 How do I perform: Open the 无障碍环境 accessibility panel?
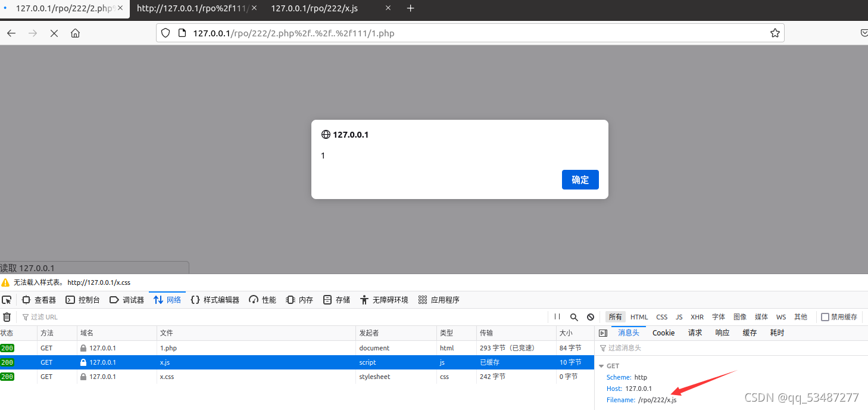click(x=384, y=300)
